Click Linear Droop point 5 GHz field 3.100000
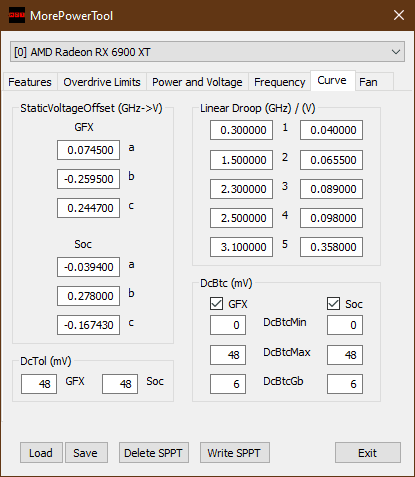 point(241,247)
